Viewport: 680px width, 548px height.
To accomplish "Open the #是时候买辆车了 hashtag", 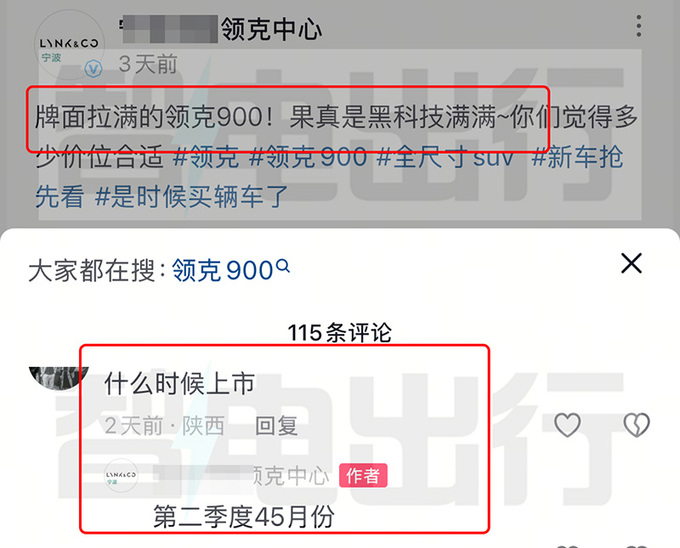I will pos(191,196).
